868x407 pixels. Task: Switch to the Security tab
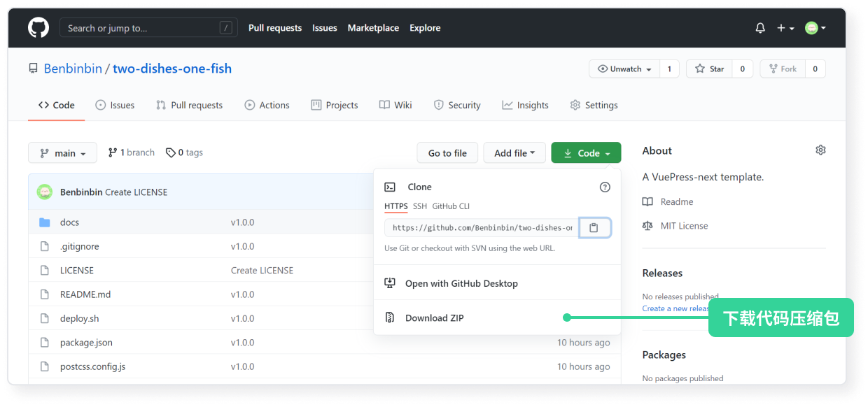click(457, 105)
